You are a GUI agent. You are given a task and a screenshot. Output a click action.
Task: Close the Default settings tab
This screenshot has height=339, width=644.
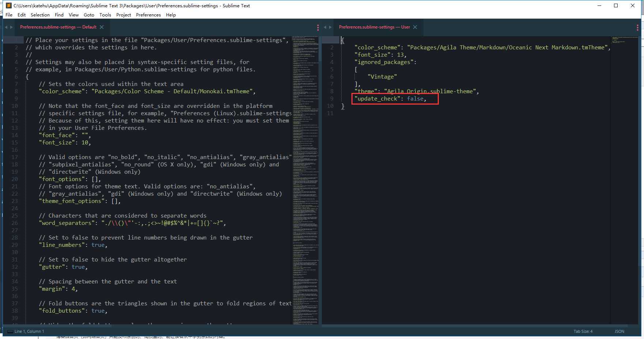[x=102, y=27]
